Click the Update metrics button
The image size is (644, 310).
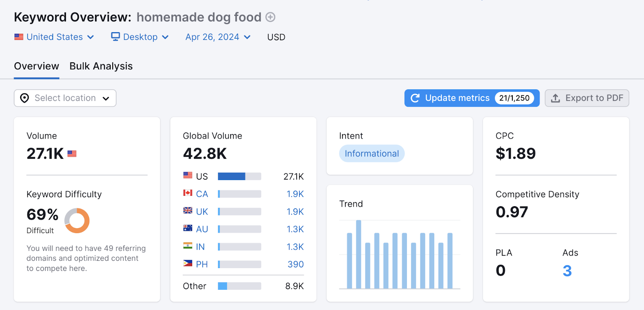click(457, 98)
